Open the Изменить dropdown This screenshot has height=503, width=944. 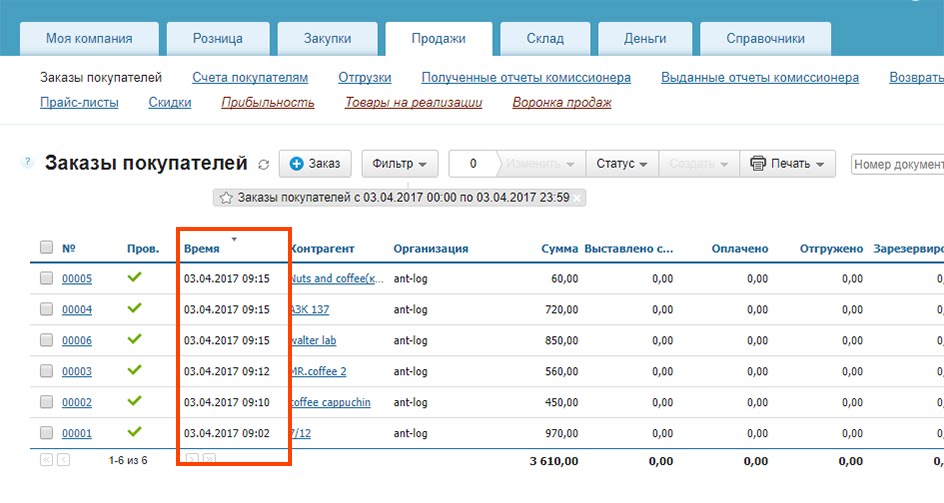click(540, 164)
